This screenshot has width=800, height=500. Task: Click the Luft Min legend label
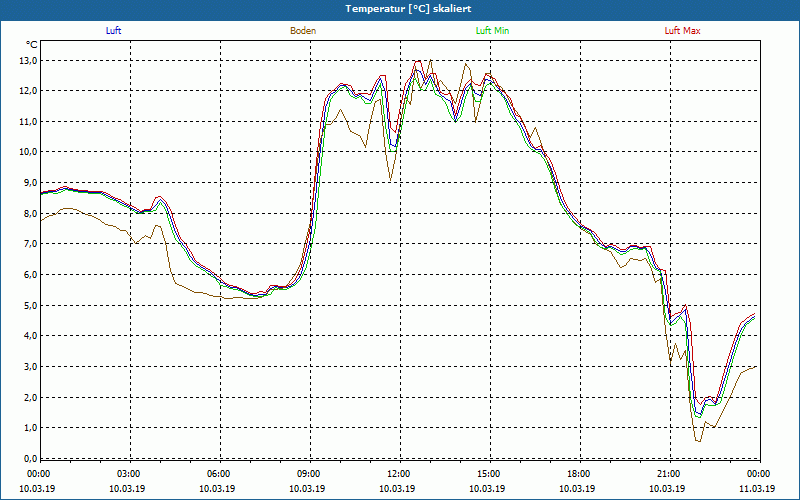tap(492, 31)
